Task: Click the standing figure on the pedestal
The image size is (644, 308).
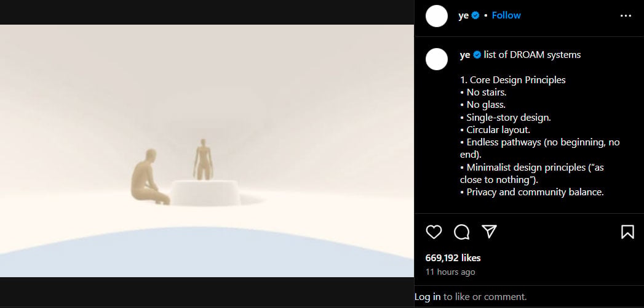Action: 202,159
